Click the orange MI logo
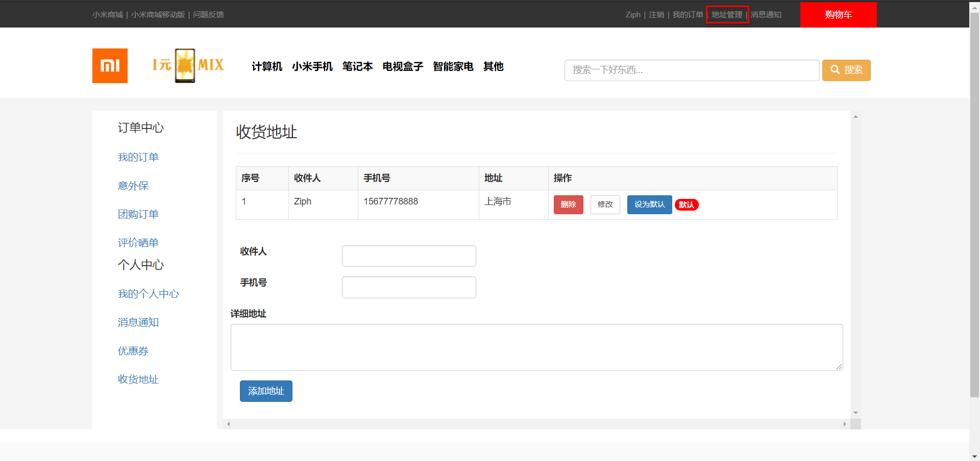Screen dimensions: 980x461 [110, 66]
